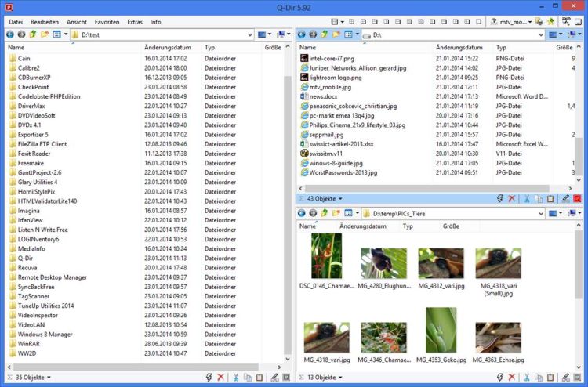Click the paste clipboard icon in left pane status bar
This screenshot has height=387, width=588.
pos(260,377)
